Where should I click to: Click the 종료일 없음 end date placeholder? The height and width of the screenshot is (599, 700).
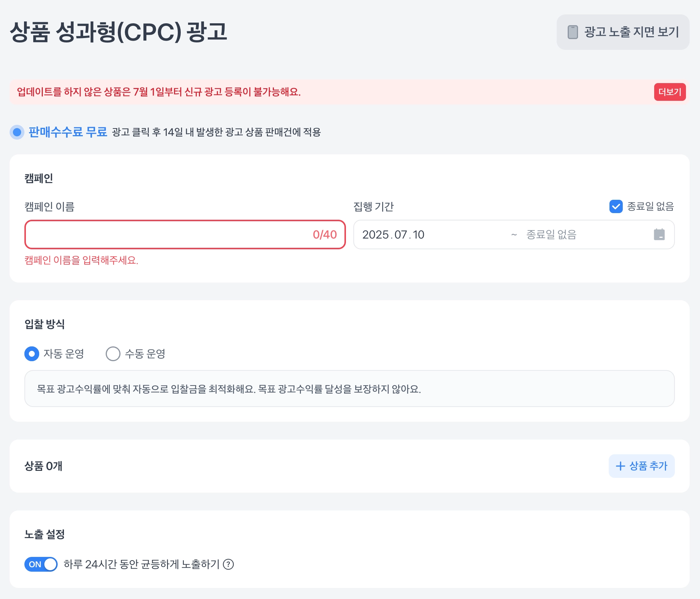click(551, 235)
